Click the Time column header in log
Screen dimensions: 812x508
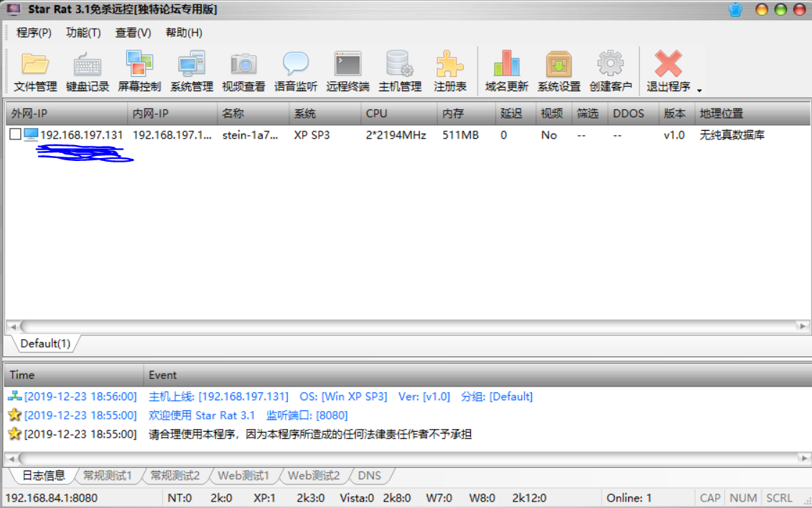pyautogui.click(x=74, y=375)
